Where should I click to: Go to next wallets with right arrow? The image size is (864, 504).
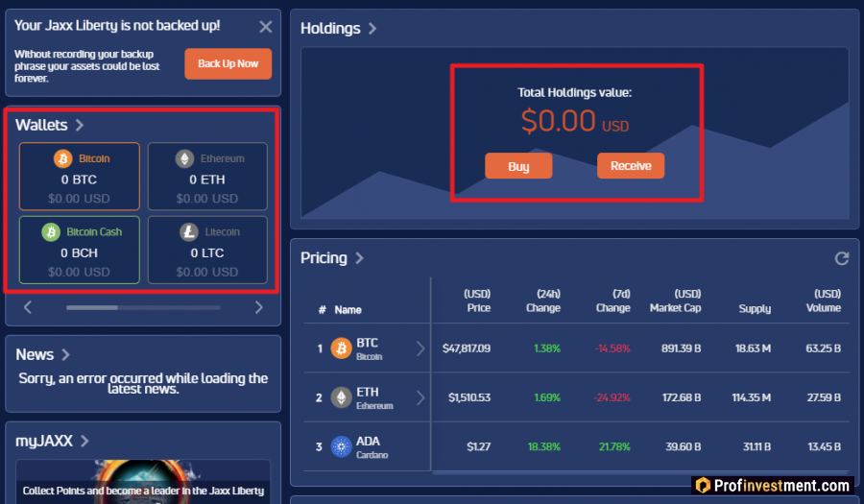click(x=258, y=307)
